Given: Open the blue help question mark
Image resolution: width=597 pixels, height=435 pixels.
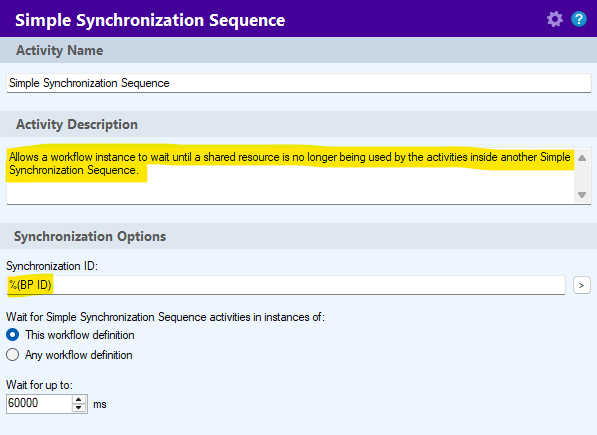Looking at the screenshot, I should click(579, 19).
